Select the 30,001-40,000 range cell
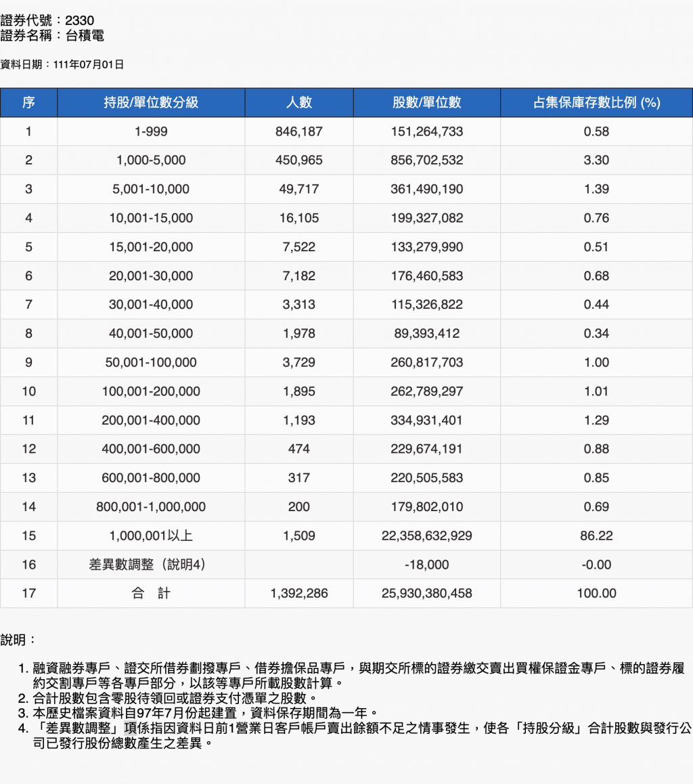 tap(151, 305)
